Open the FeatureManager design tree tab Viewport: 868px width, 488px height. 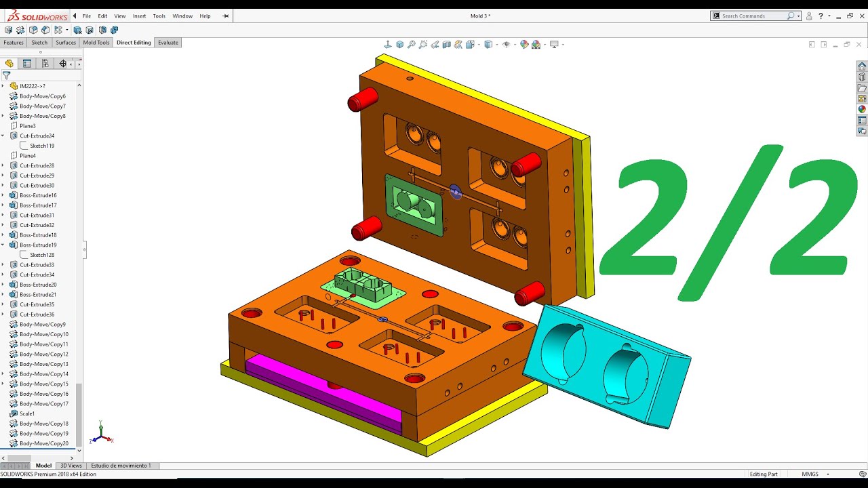click(9, 64)
